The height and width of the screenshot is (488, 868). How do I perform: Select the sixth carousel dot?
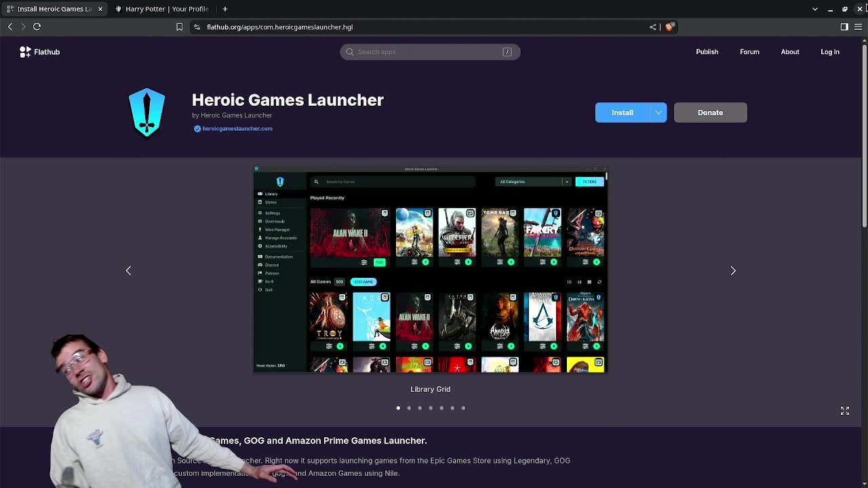(x=452, y=408)
